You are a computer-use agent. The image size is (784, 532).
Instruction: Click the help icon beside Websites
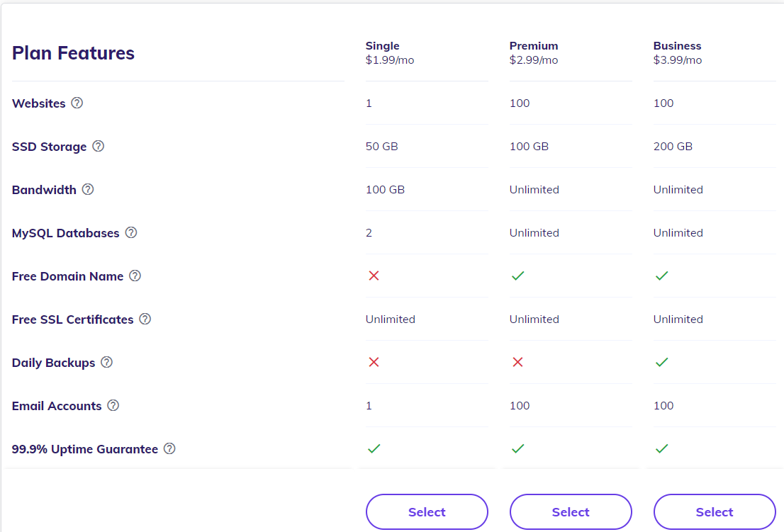pos(77,103)
